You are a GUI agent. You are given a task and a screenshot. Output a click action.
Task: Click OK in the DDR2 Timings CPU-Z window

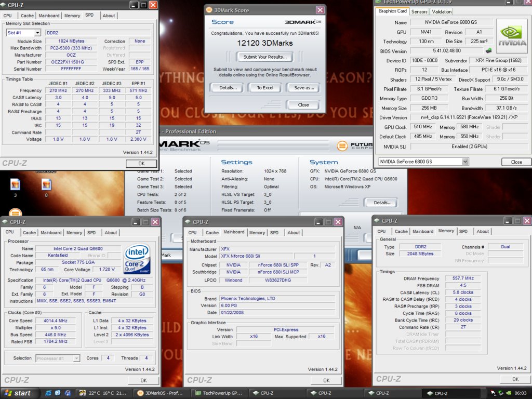coord(515,379)
